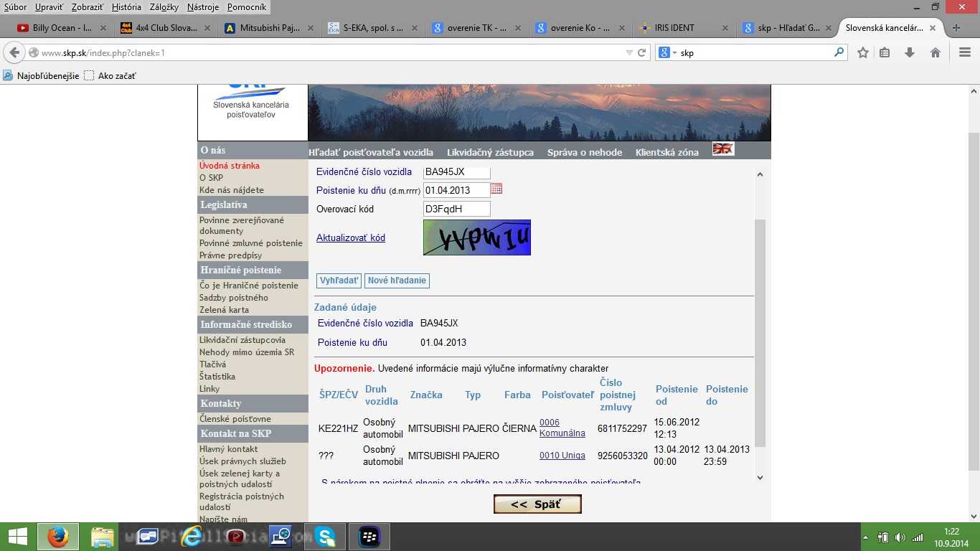
Task: Switch to S-EKA spol. tab
Action: (x=373, y=28)
